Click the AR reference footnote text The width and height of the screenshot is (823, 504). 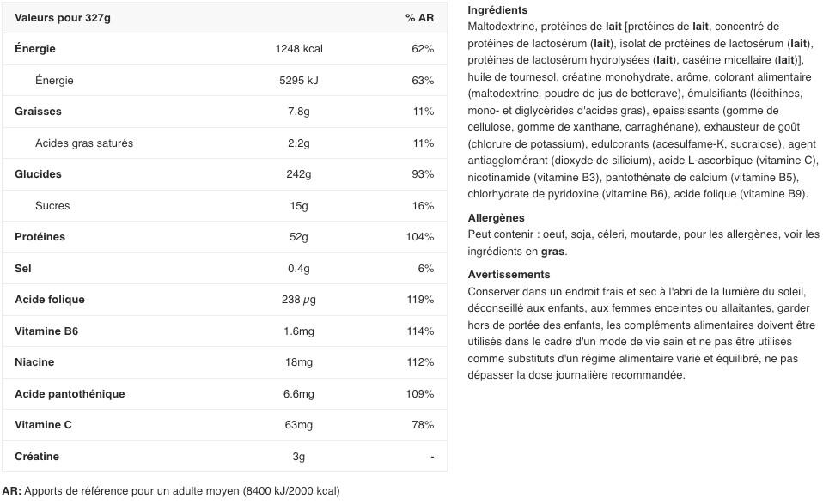171,491
